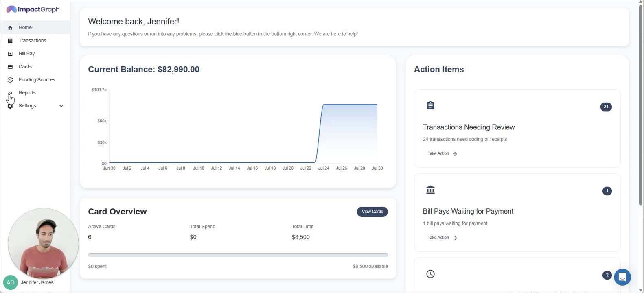Click the bank icon in Bill Pays card
The width and height of the screenshot is (644, 293).
tap(430, 190)
